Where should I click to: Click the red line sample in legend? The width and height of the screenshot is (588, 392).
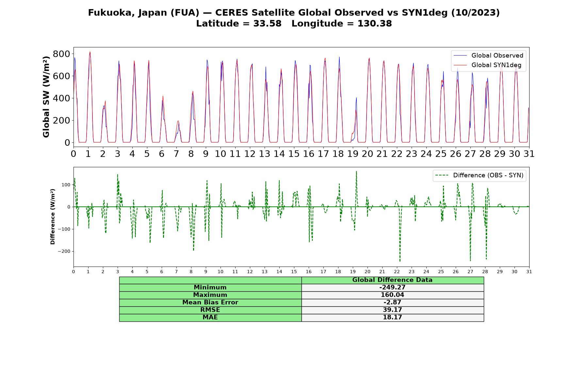pos(461,65)
